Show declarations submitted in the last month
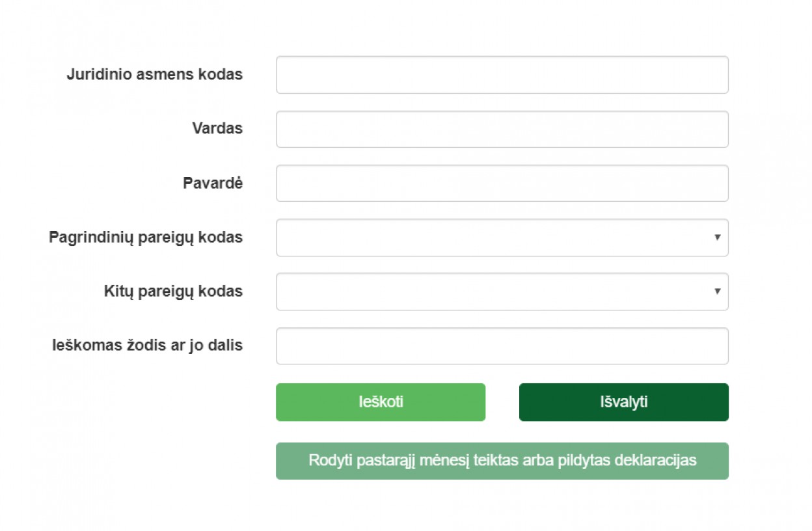812x531 pixels. pyautogui.click(x=502, y=461)
